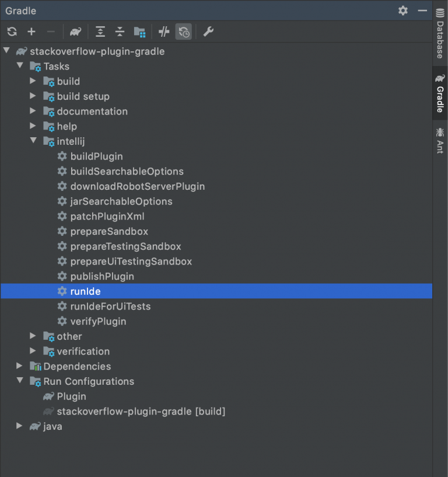
Task: Expand the Dependencies node
Action: [x=19, y=365]
